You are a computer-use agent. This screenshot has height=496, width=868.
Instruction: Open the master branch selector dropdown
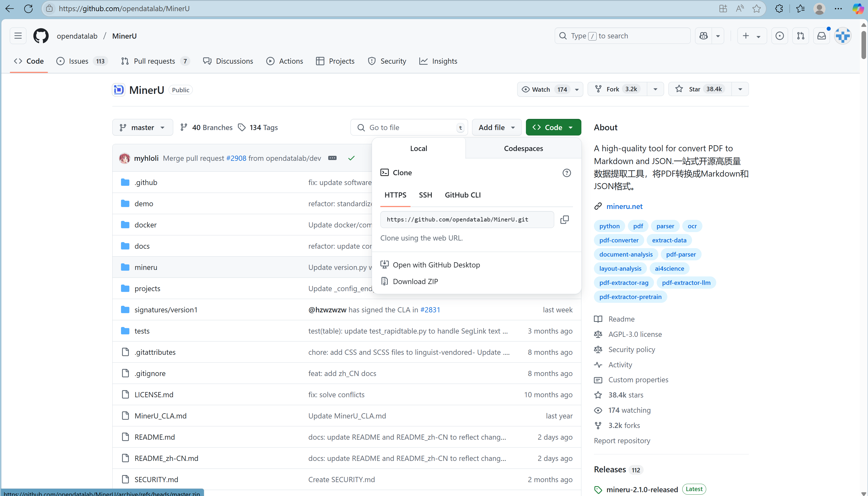click(x=142, y=127)
